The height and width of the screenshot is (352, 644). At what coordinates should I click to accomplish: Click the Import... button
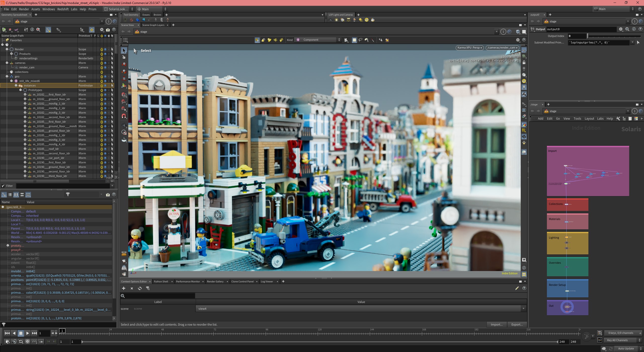pyautogui.click(x=496, y=325)
